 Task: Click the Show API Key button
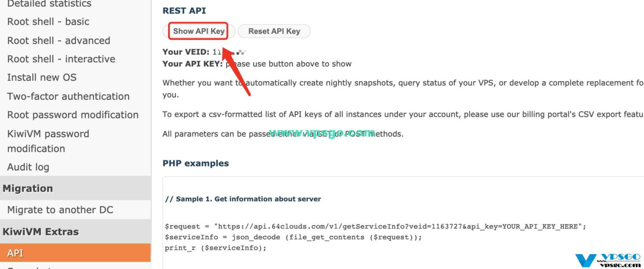[x=199, y=31]
